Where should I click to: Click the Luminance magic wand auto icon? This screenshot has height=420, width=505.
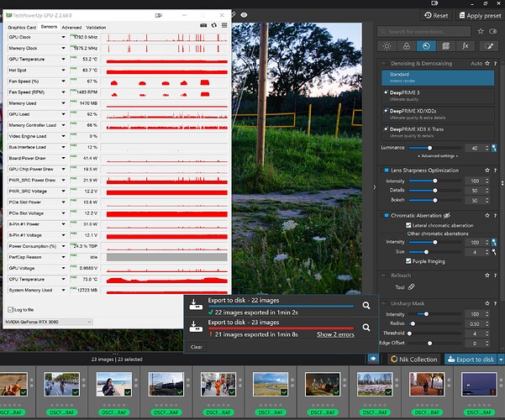coord(495,148)
